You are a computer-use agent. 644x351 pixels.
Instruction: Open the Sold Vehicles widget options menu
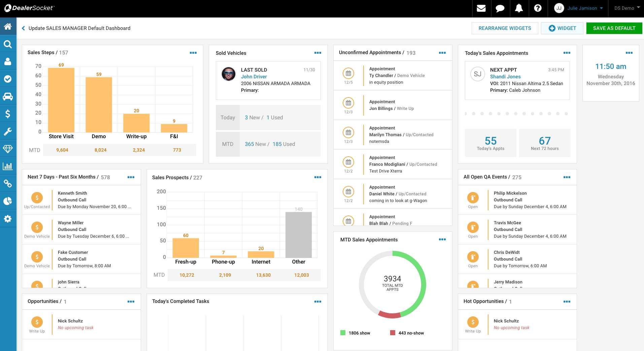[318, 53]
